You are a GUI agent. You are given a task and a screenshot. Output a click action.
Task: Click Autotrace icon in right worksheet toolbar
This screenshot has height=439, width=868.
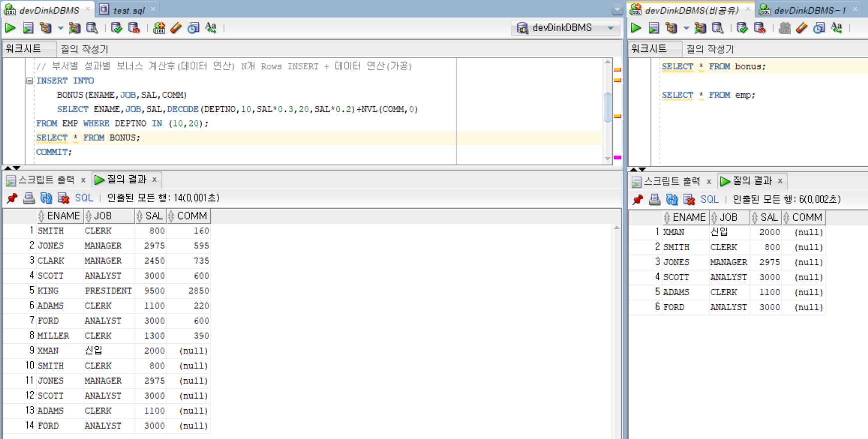[x=700, y=28]
